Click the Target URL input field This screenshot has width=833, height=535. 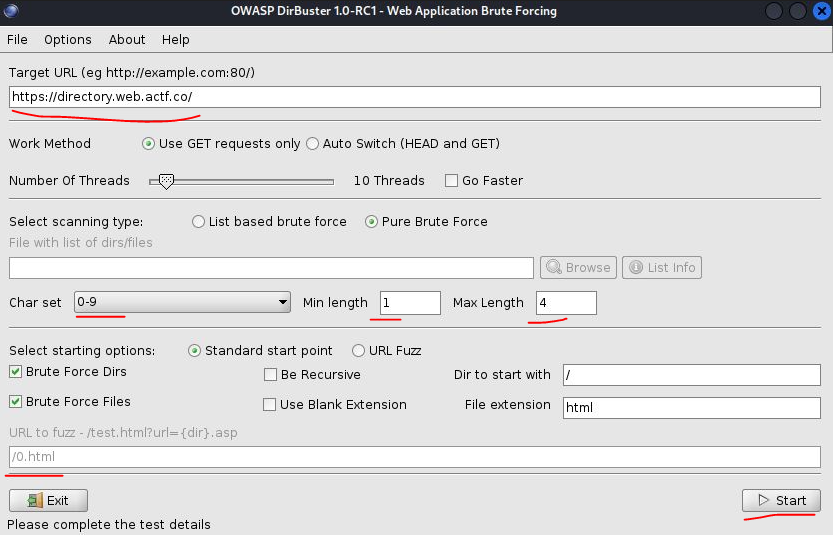click(414, 97)
